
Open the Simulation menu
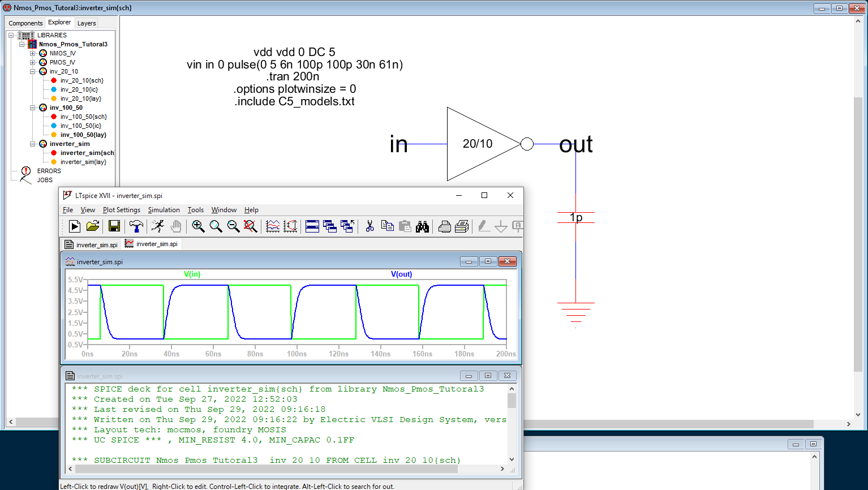tap(164, 210)
